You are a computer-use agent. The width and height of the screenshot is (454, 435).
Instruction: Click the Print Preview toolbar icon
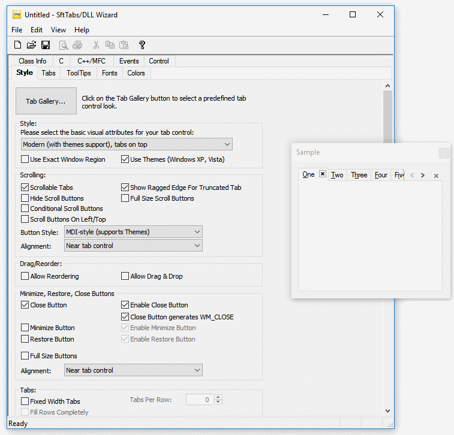[63, 45]
